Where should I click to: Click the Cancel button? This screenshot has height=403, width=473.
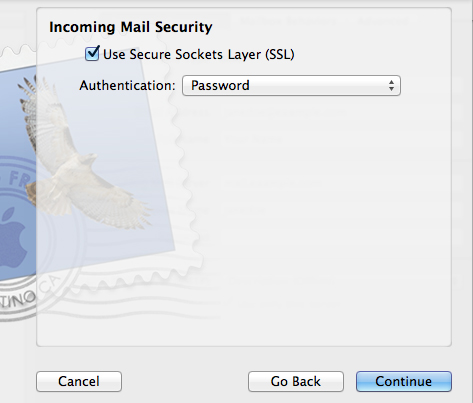pos(79,381)
